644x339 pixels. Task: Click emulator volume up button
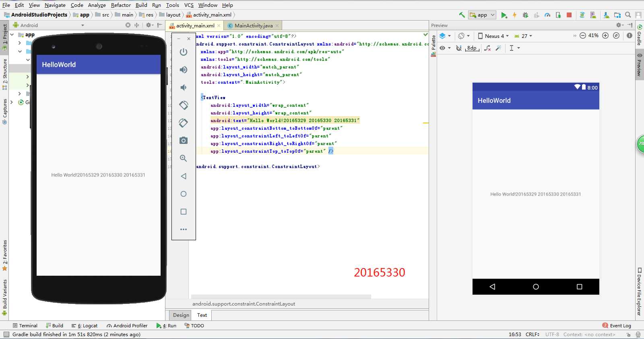(184, 70)
